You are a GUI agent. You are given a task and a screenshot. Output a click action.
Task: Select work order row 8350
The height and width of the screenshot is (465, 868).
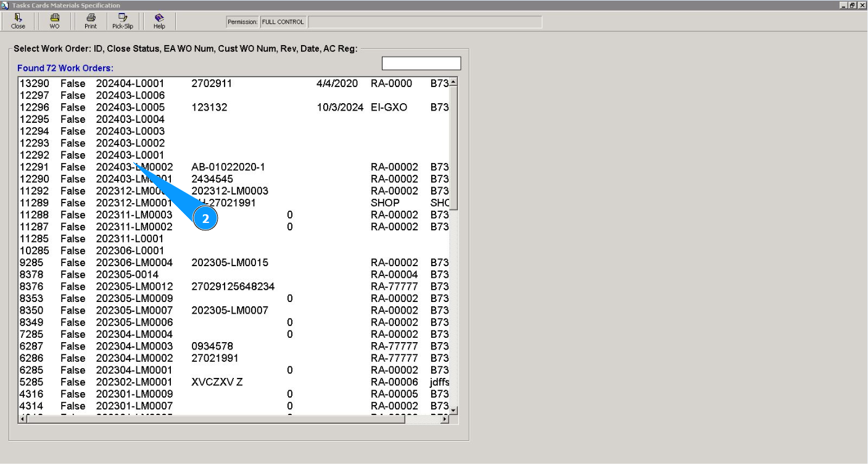[234, 311]
